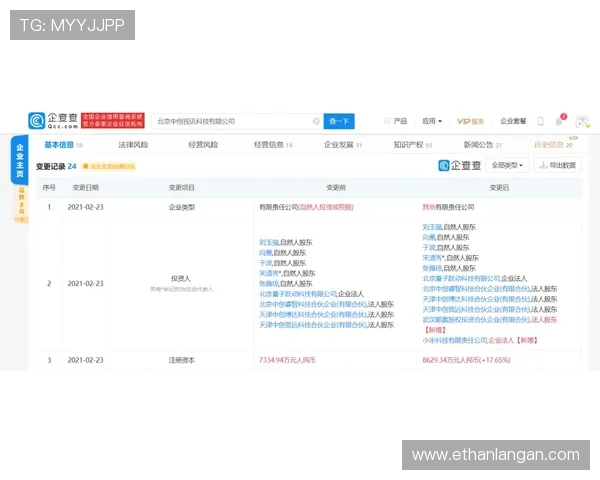The height and width of the screenshot is (480, 600).
Task: Open 宋清秀 shareholder link in 变更后 column
Action: [x=432, y=258]
